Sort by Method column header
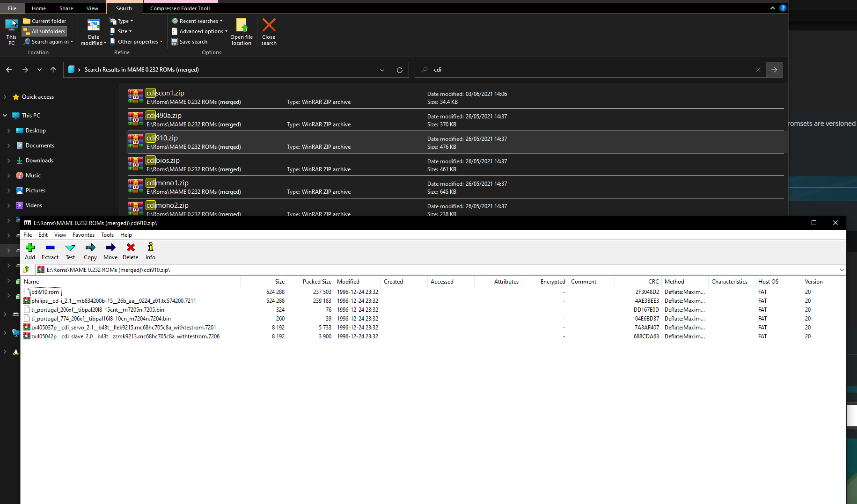Viewport: 857px width, 504px height. pyautogui.click(x=685, y=282)
